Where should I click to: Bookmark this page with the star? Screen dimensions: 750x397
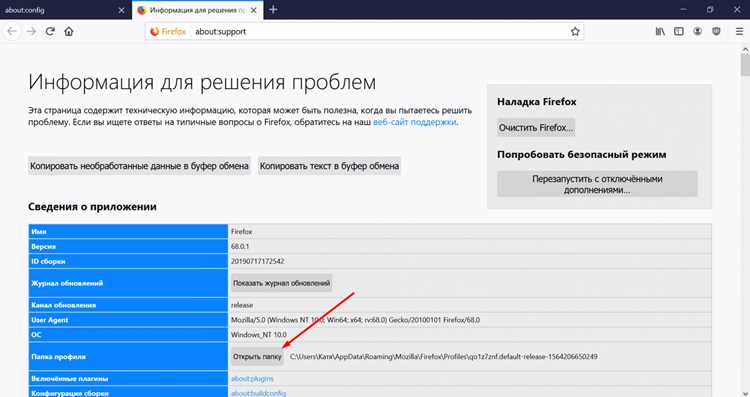tap(575, 32)
